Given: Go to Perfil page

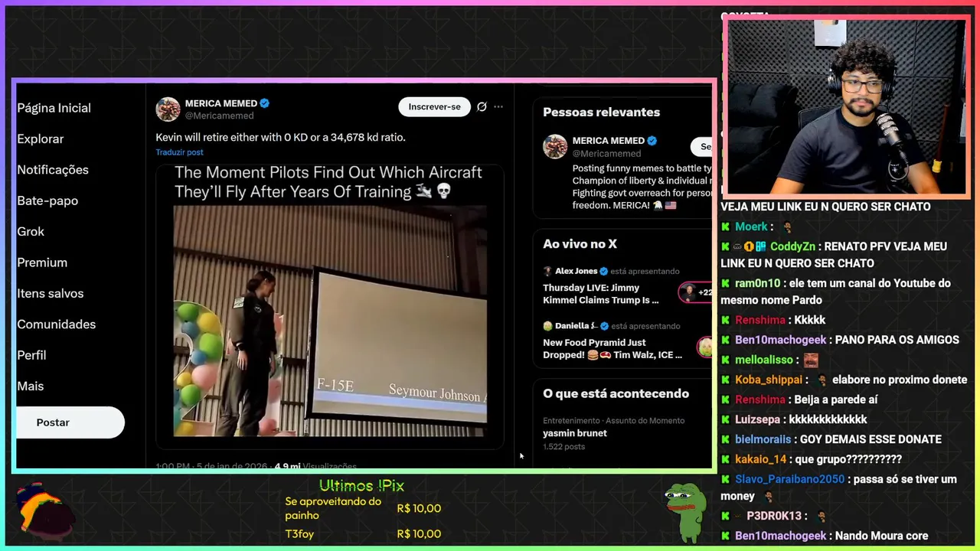Looking at the screenshot, I should (31, 355).
